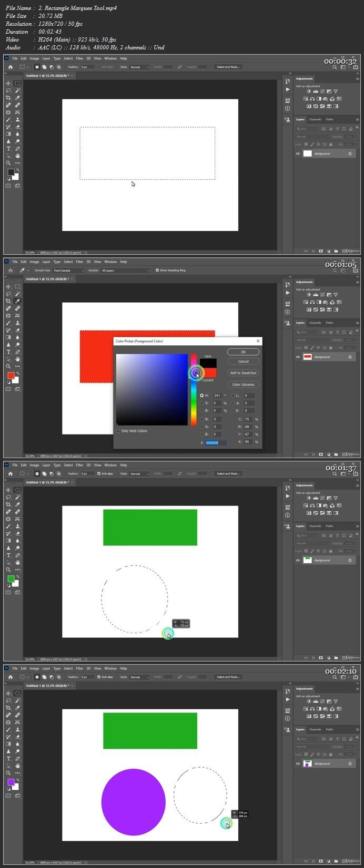Select the Blur tool in the 00:01:05 frame
The width and height of the screenshot is (364, 868).
[x=17, y=337]
